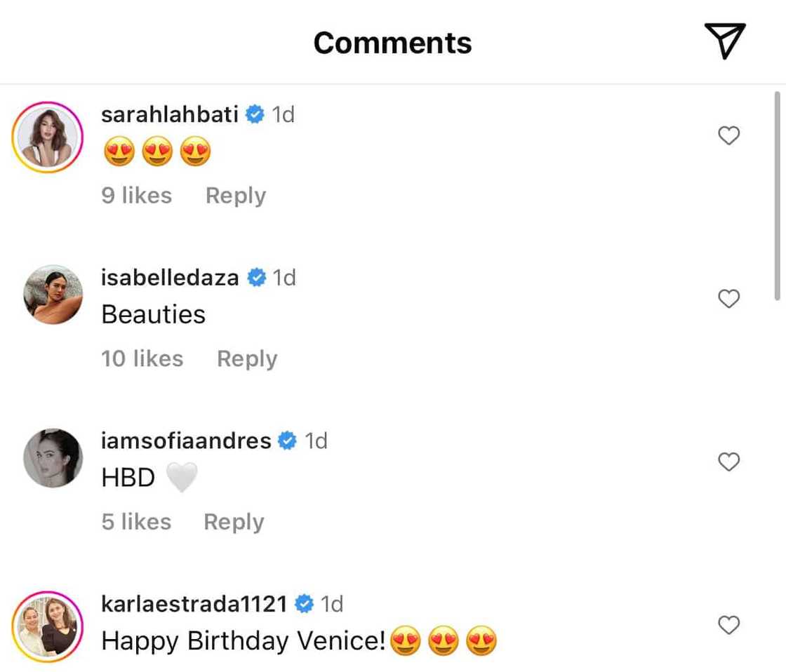Click the comments vertical scrollbar
This screenshot has width=786, height=672.
click(777, 196)
